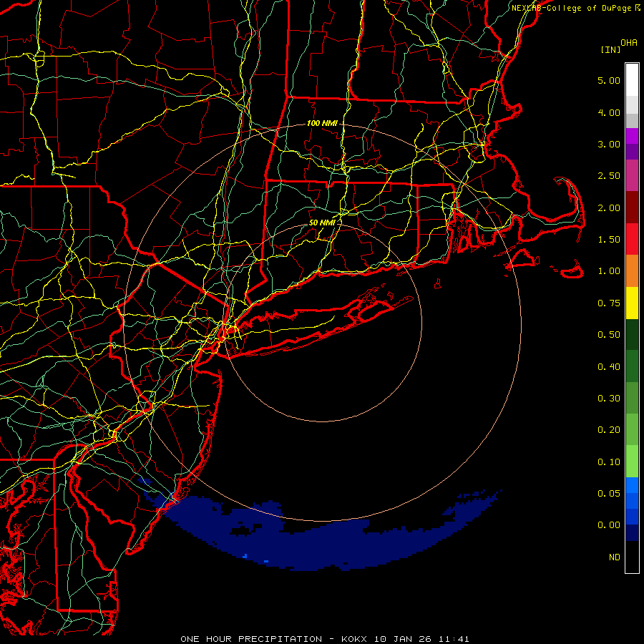
Task: Click the "0.50" legend value
Action: pos(609,335)
